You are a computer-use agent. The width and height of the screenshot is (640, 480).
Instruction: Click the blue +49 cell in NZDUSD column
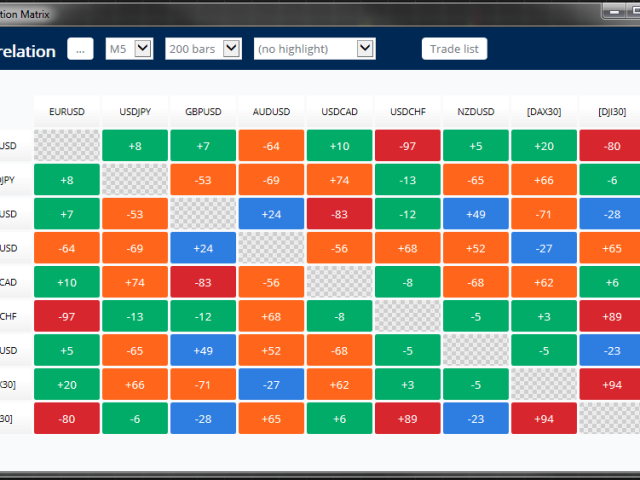coord(475,214)
